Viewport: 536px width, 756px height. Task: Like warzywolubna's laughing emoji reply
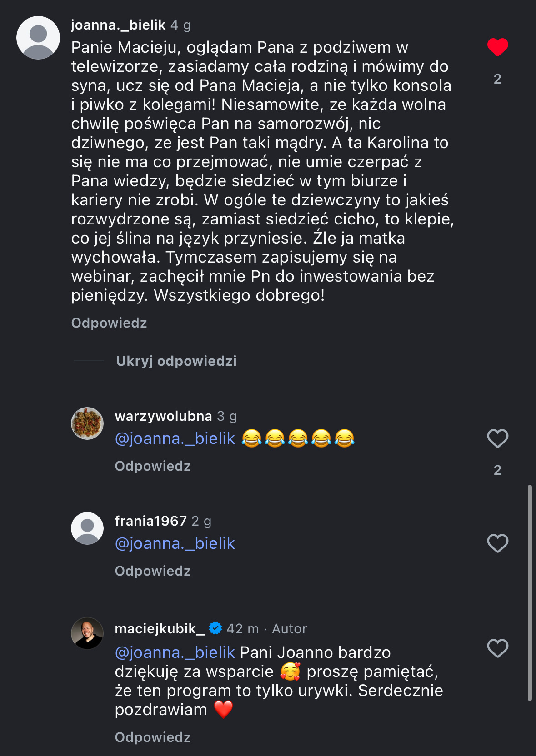point(497,438)
